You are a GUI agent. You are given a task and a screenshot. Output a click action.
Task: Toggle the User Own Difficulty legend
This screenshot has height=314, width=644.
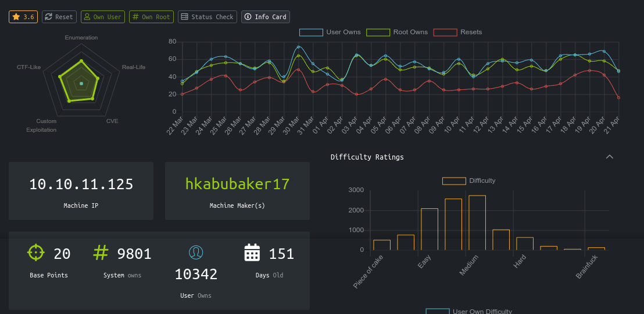click(x=468, y=311)
